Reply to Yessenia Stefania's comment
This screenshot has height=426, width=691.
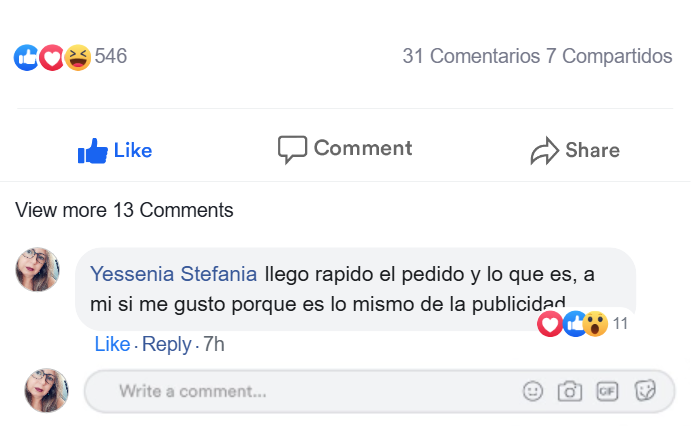166,344
